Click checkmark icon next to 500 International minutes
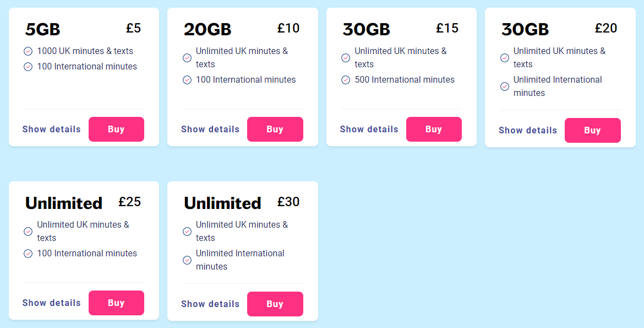Viewport: 644px width, 328px height. tap(346, 80)
